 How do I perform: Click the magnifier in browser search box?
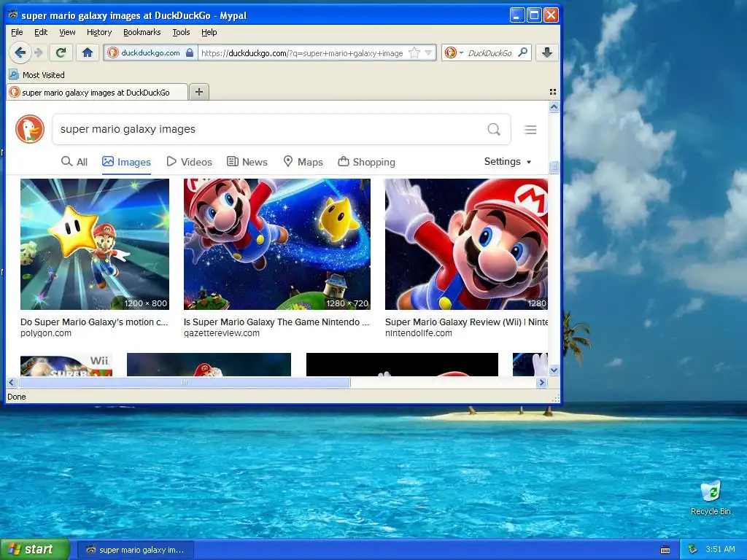(522, 52)
